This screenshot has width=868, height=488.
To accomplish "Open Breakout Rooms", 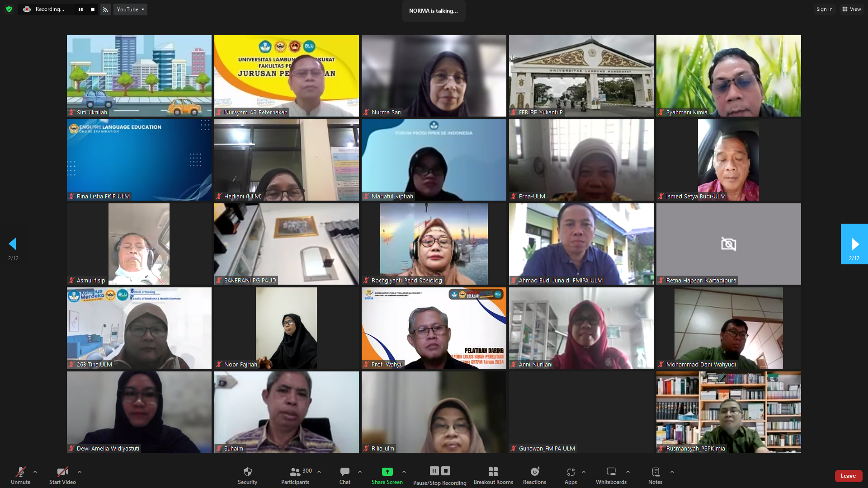I will pyautogui.click(x=493, y=475).
